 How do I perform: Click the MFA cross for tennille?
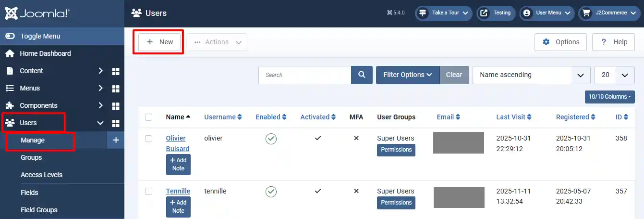pyautogui.click(x=356, y=191)
